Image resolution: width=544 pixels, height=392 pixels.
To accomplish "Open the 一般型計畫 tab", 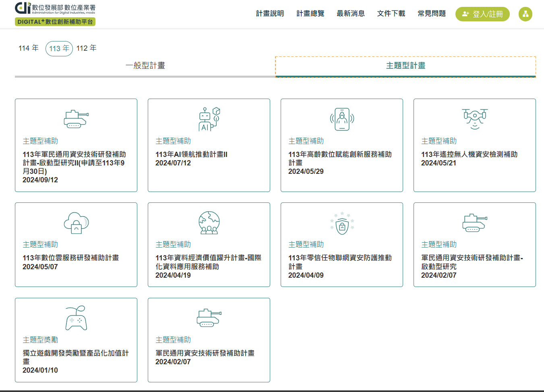I will [x=145, y=66].
